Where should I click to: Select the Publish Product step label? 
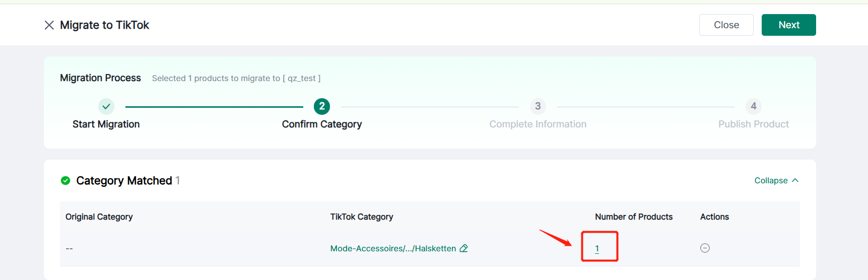(753, 124)
